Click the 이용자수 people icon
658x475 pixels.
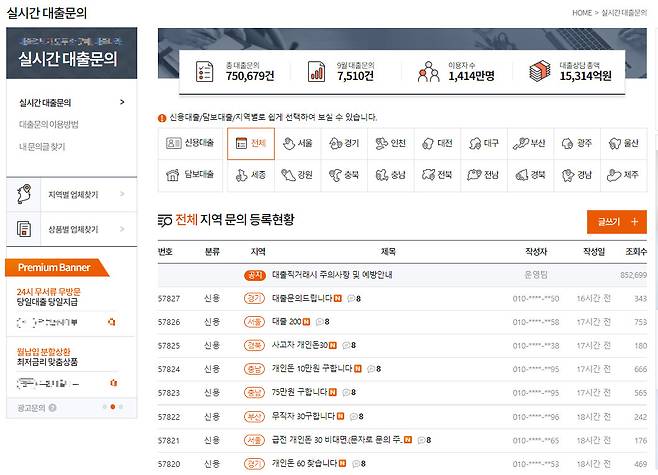(428, 71)
